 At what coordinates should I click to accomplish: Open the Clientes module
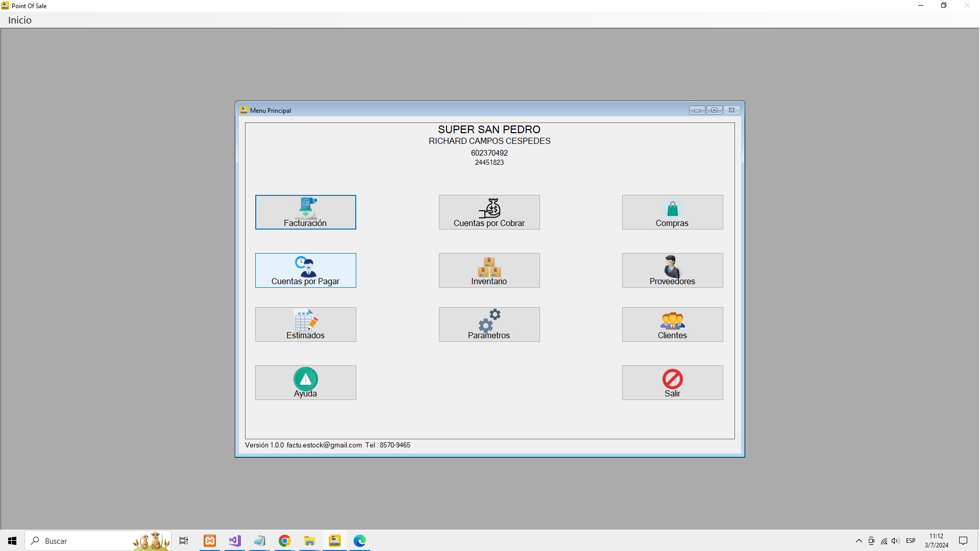[672, 324]
